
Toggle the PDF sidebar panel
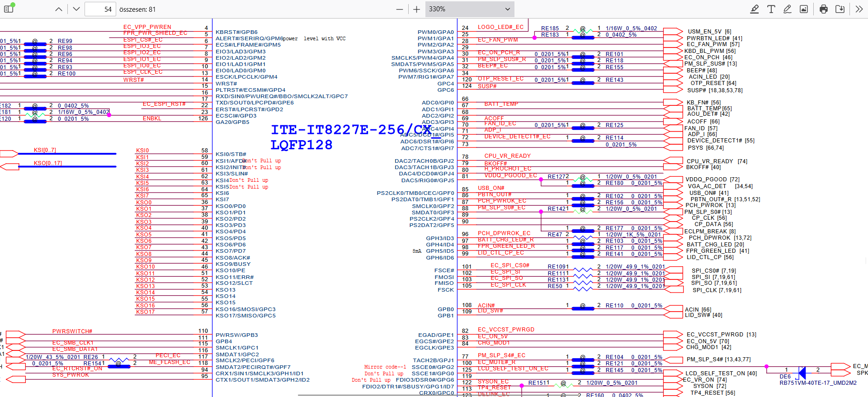tap(9, 9)
